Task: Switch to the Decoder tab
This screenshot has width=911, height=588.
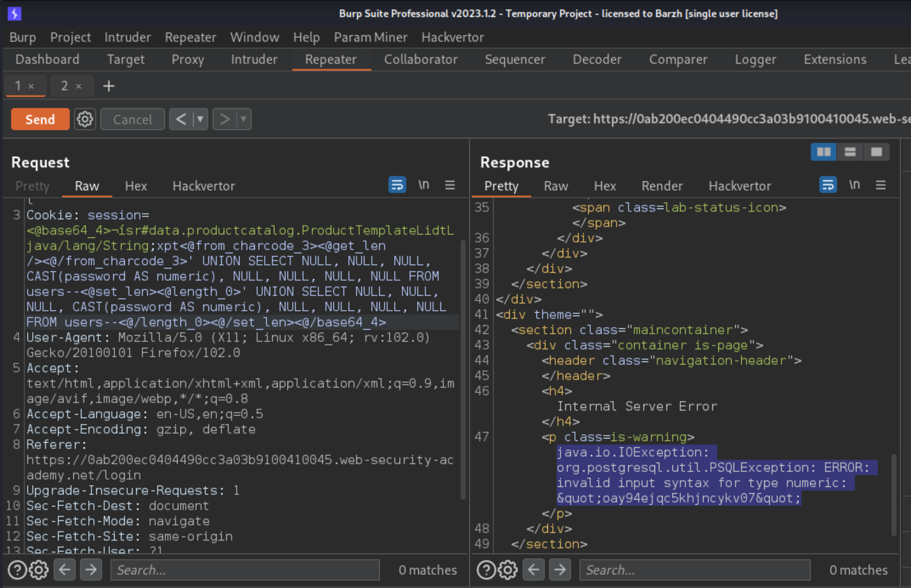Action: coord(597,60)
